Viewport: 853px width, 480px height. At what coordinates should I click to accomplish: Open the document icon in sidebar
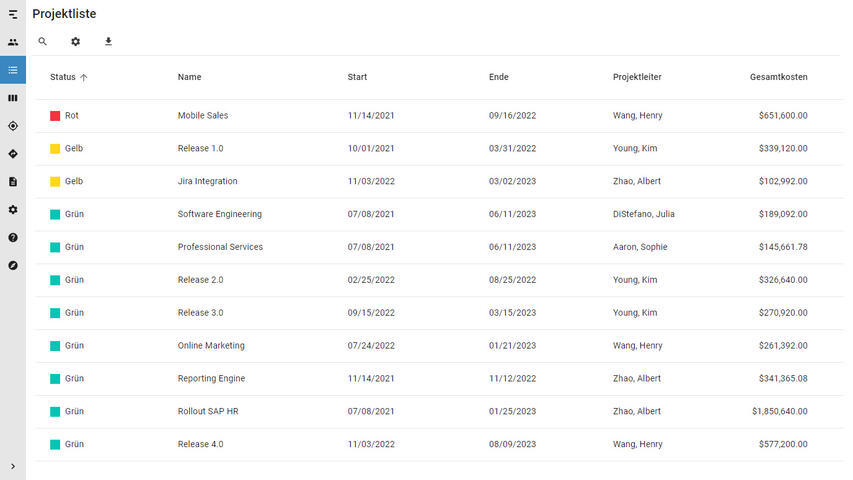coord(13,182)
